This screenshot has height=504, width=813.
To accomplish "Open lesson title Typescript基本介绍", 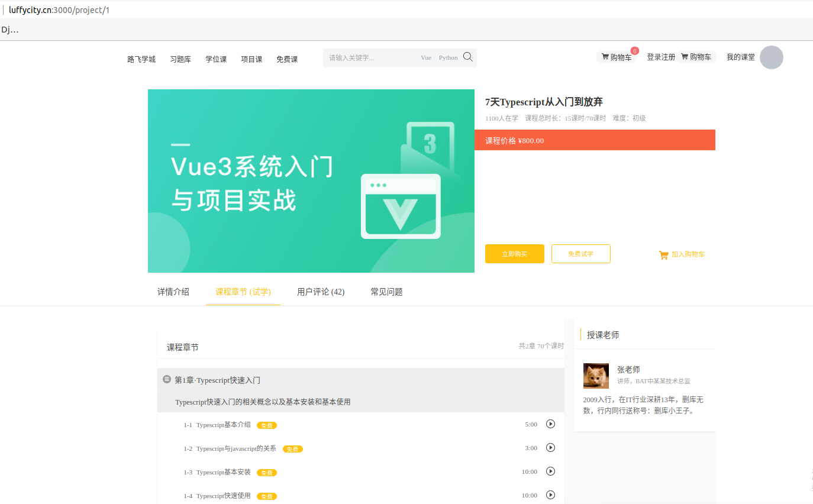I will point(224,425).
